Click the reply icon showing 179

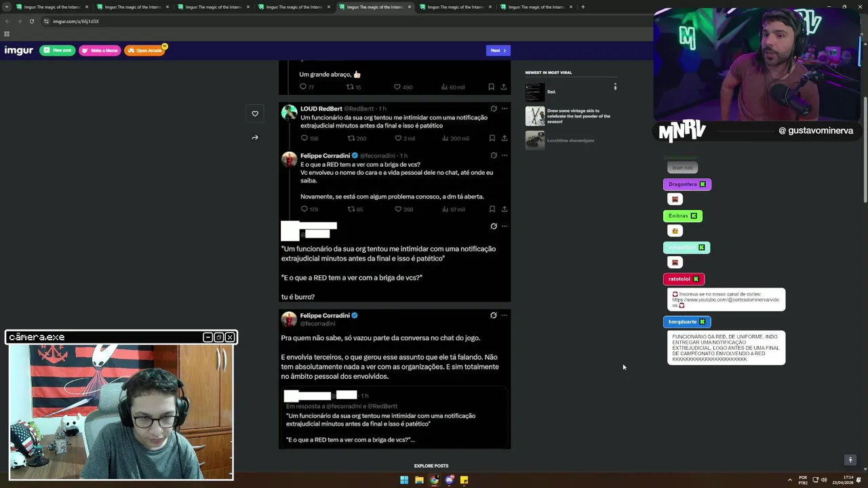point(304,209)
